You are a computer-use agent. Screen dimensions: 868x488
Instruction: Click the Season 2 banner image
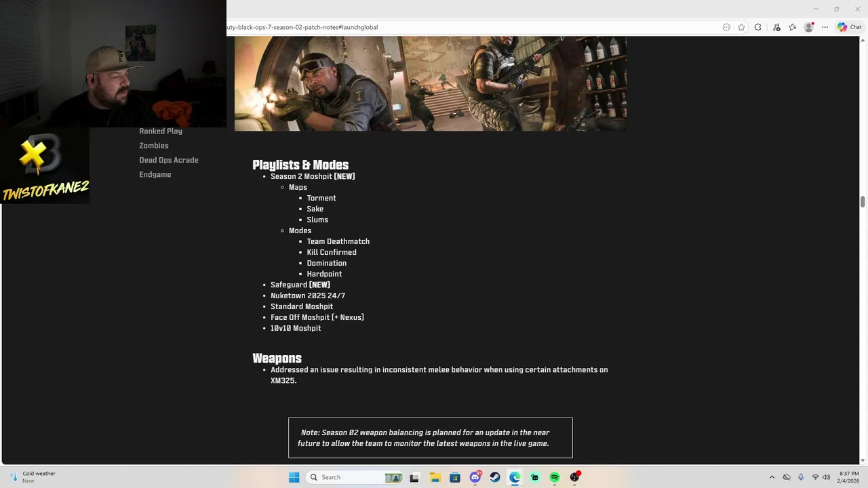click(430, 83)
